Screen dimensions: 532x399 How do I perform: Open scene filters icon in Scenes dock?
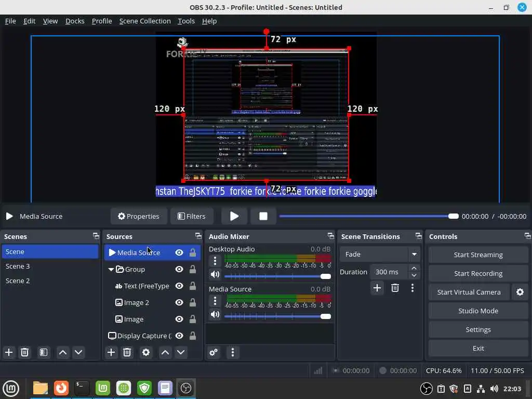click(44, 352)
